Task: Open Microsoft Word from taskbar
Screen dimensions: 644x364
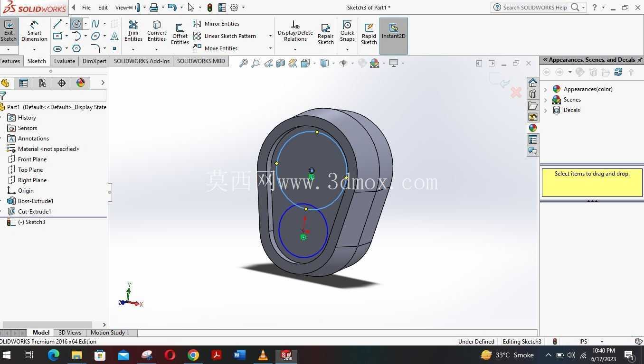Action: (239, 355)
